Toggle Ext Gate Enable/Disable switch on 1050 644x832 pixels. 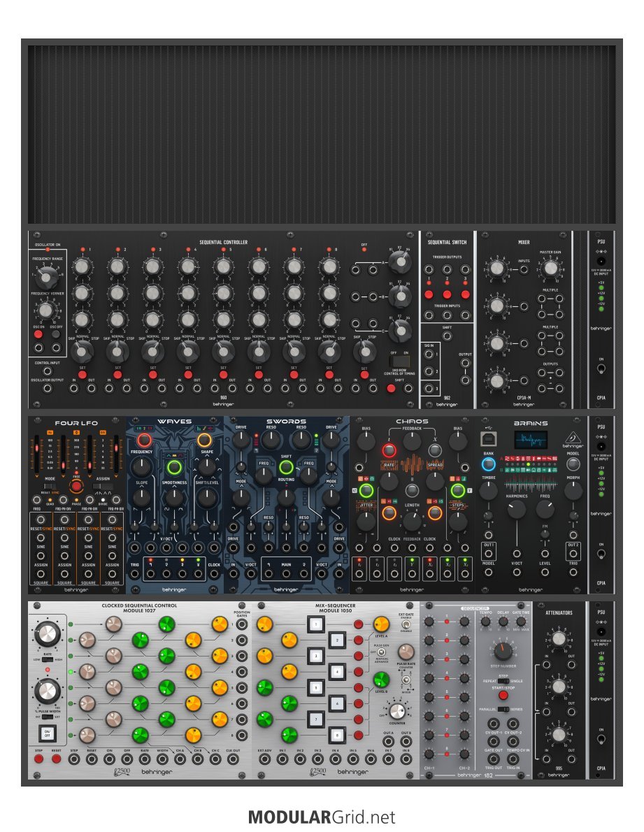pyautogui.click(x=406, y=624)
